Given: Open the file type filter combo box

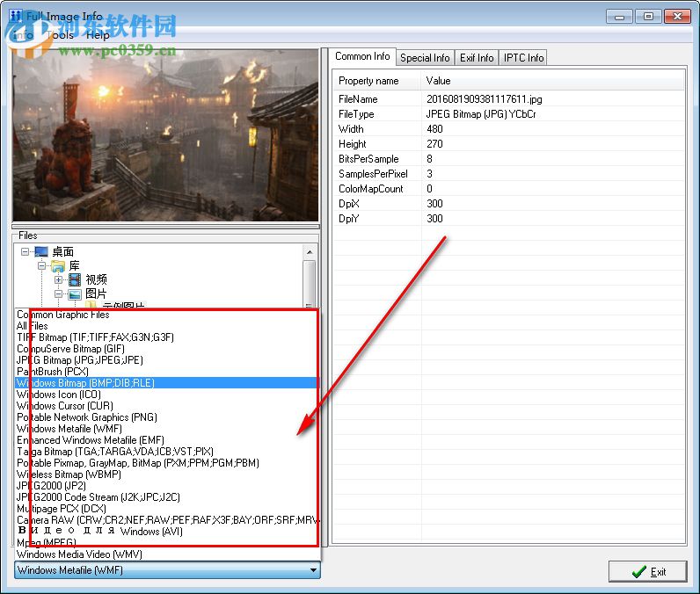Looking at the screenshot, I should pyautogui.click(x=167, y=570).
